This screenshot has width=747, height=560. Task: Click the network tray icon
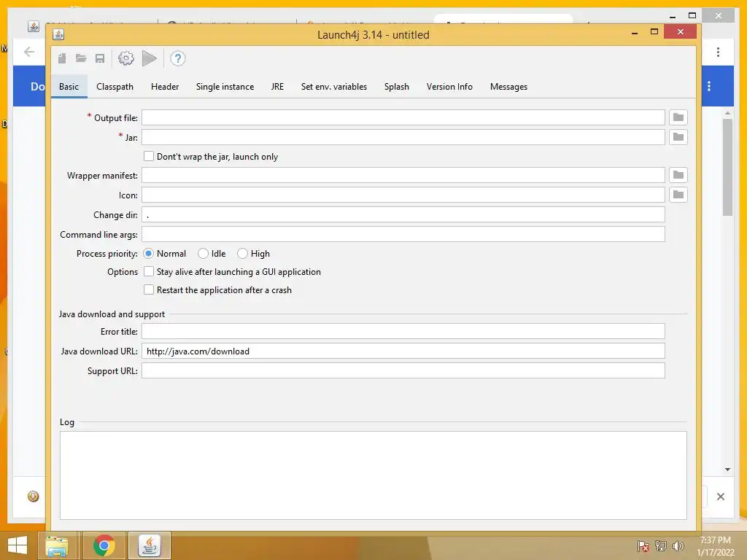pyautogui.click(x=660, y=545)
